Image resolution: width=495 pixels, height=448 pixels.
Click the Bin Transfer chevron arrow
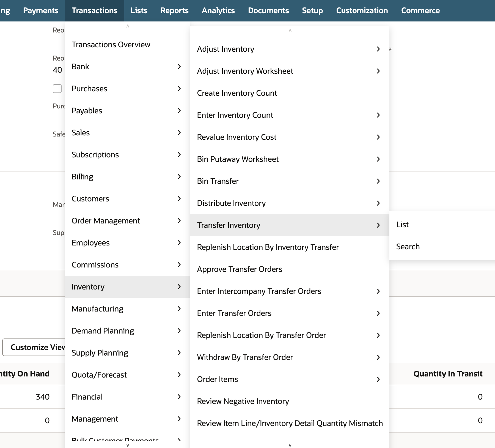(378, 181)
